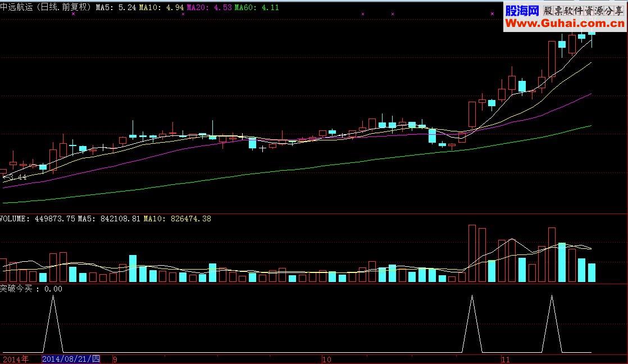
Task: Select the green MA60: 4.11 label
Action: (x=257, y=8)
